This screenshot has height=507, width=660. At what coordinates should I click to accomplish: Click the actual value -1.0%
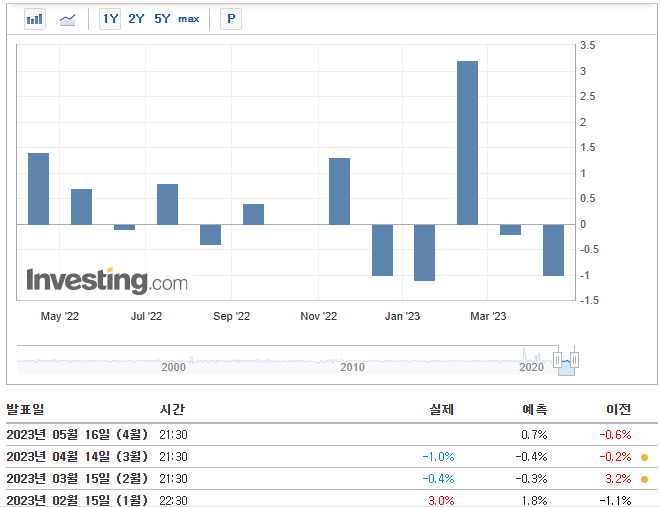438,457
